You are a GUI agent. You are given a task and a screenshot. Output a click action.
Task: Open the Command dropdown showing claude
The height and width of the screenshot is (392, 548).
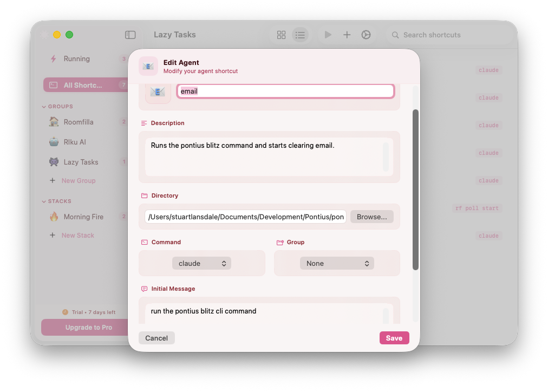[201, 263]
